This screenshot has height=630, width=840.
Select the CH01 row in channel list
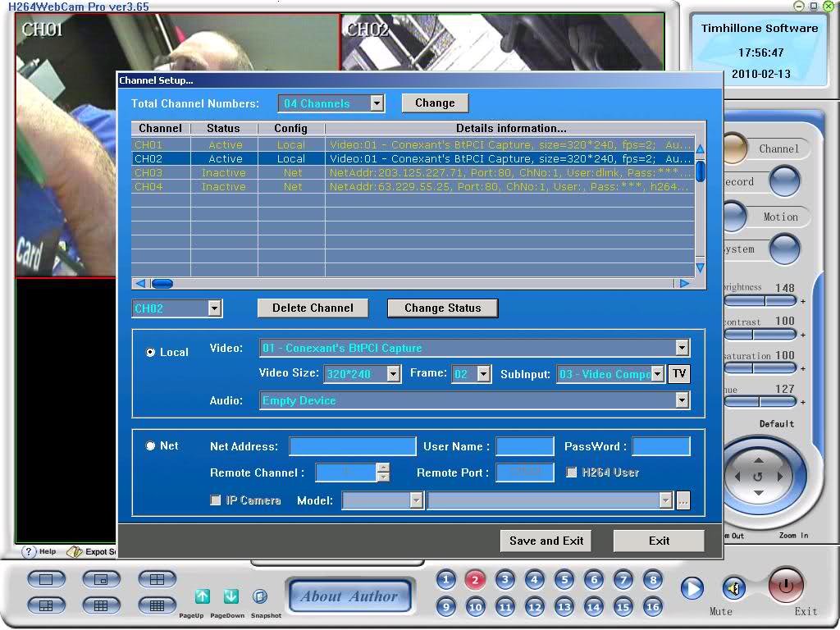point(413,144)
